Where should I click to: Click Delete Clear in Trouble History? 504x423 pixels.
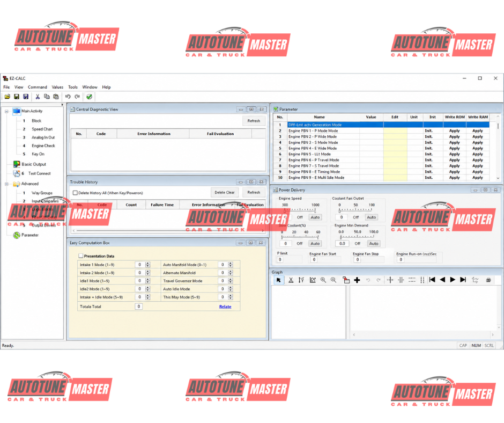[x=224, y=192]
